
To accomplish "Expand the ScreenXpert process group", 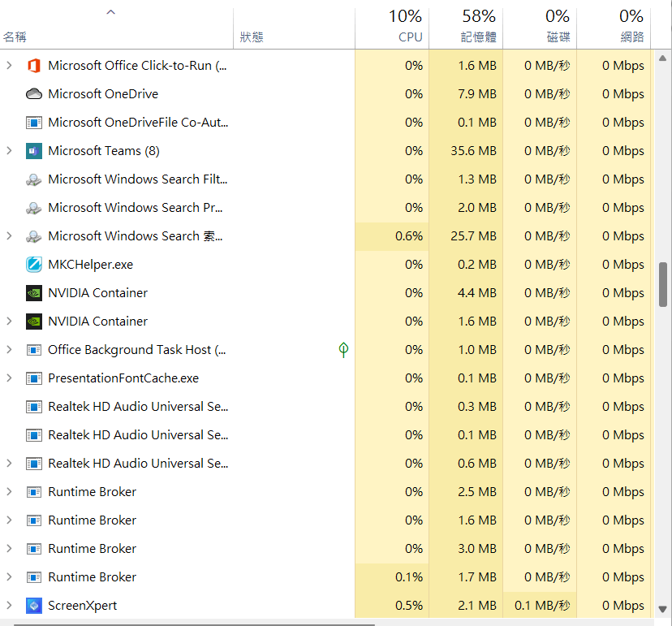I will 9,606.
